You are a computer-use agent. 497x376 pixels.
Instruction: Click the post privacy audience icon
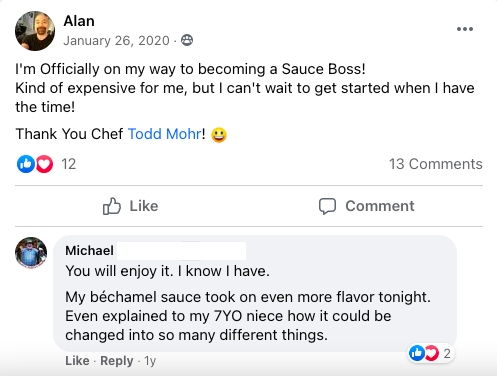click(x=187, y=40)
